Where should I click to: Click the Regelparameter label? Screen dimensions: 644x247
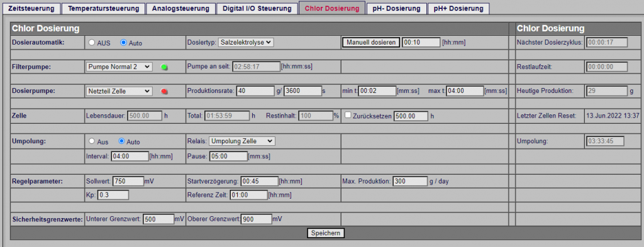pyautogui.click(x=37, y=181)
